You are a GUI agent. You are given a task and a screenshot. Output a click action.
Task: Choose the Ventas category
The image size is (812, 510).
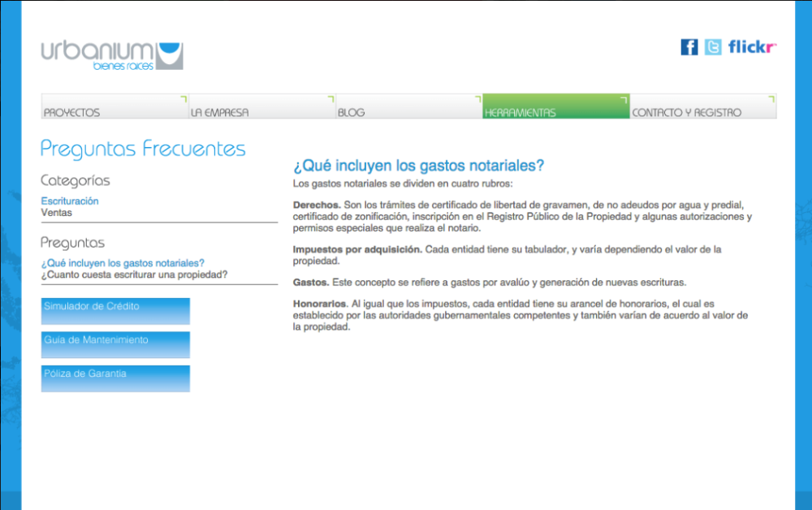[56, 213]
